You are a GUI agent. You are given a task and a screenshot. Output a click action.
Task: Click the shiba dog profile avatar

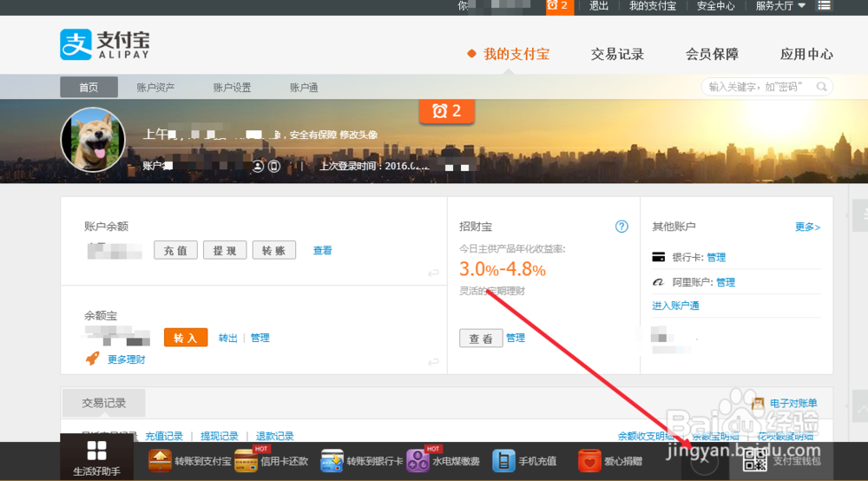click(x=93, y=140)
